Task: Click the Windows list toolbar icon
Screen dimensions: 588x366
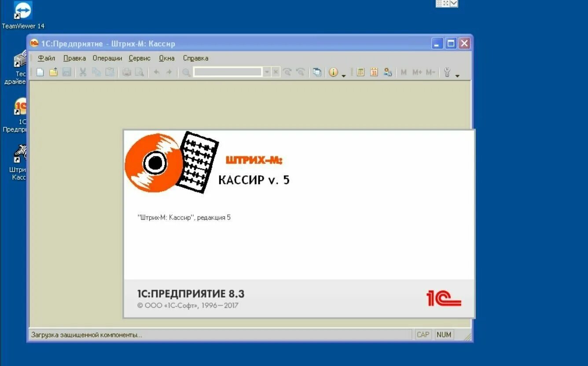Action: [x=317, y=72]
